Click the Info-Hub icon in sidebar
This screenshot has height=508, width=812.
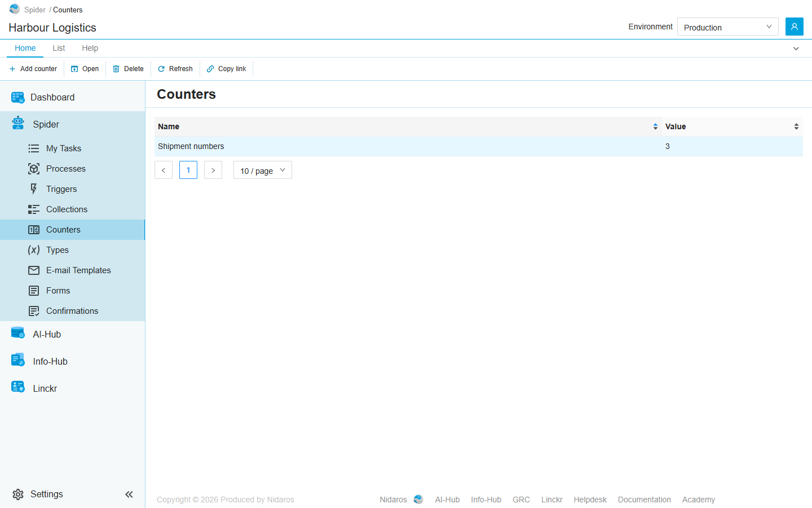pos(18,360)
